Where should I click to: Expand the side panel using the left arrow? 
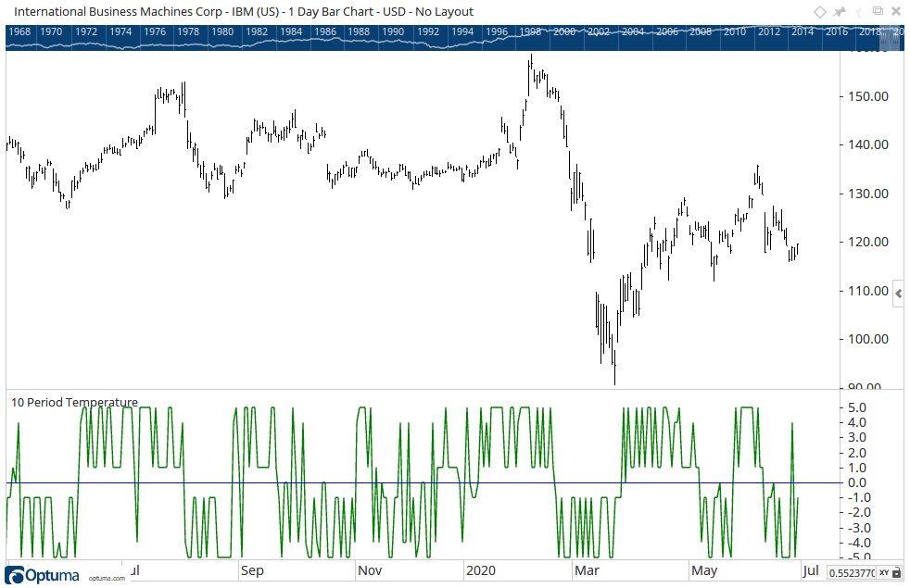[898, 294]
